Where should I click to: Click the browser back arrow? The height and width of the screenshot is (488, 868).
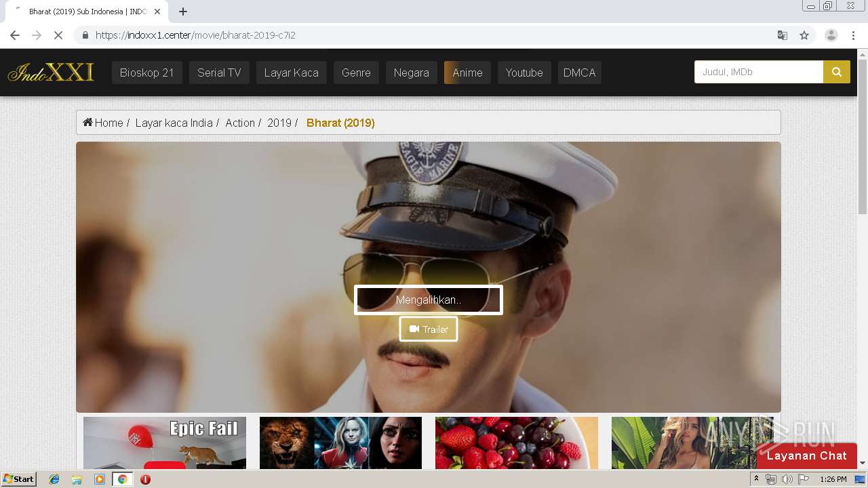click(x=15, y=35)
